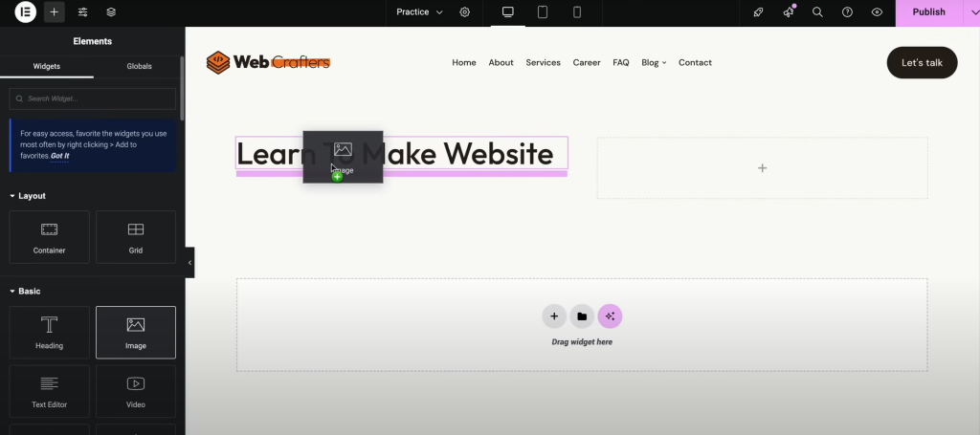Click the rocket What's New icon
Viewport: 980px width, 435px height.
click(758, 11)
